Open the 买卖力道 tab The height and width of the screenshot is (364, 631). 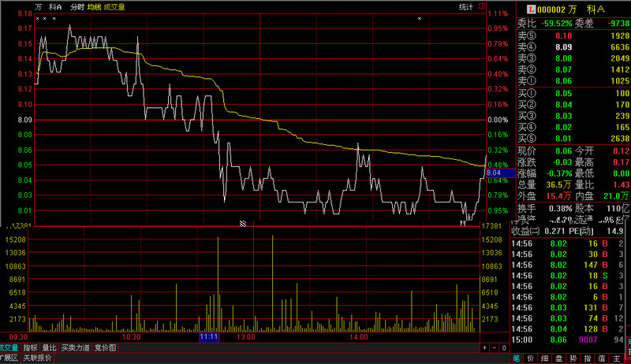pyautogui.click(x=76, y=347)
